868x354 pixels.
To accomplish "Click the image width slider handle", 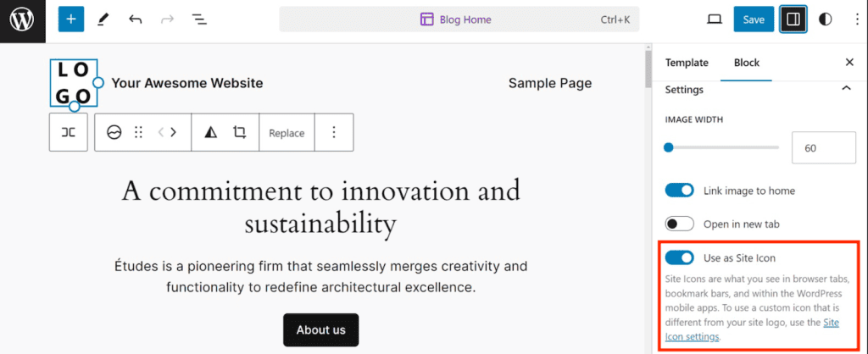I will [669, 147].
